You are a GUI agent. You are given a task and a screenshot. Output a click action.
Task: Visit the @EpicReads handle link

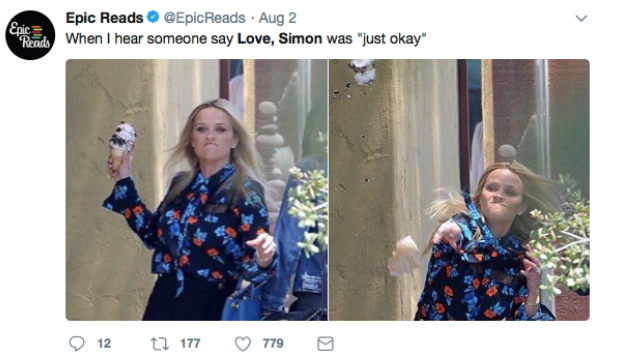(204, 18)
